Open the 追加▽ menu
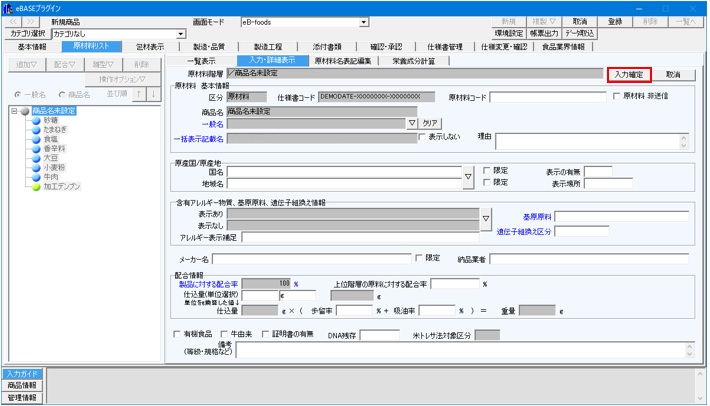Screen dimensions: 710x406 [x=26, y=65]
